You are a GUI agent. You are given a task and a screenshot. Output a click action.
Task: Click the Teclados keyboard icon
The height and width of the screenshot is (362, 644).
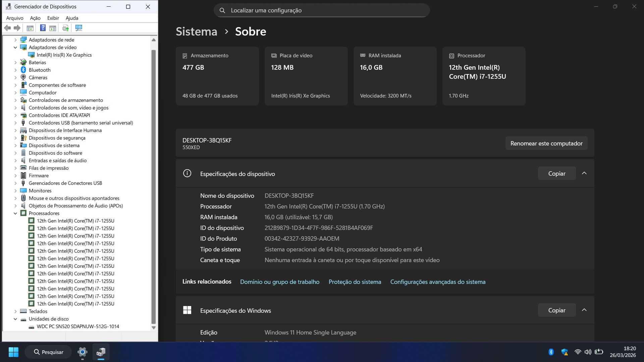coord(23,311)
